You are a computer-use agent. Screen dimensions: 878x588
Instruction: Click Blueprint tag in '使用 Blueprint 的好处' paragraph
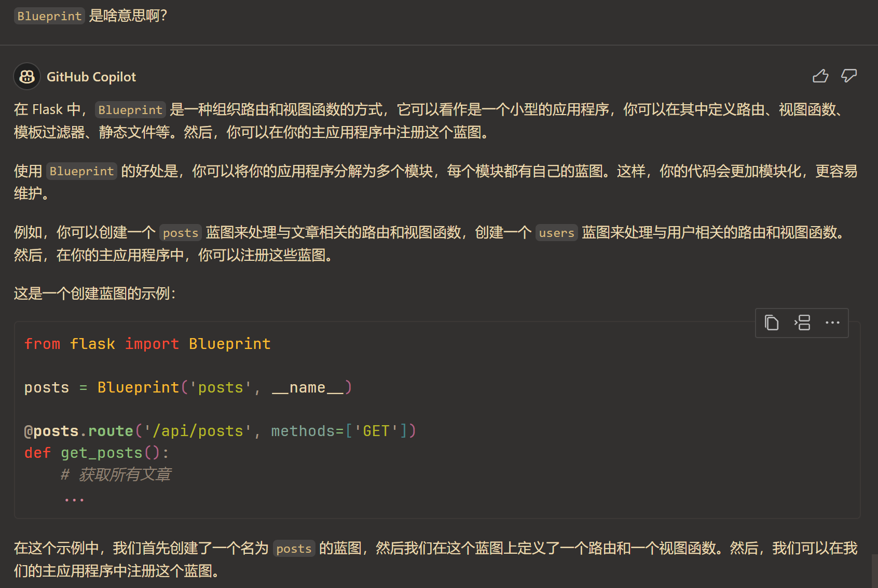pyautogui.click(x=81, y=171)
